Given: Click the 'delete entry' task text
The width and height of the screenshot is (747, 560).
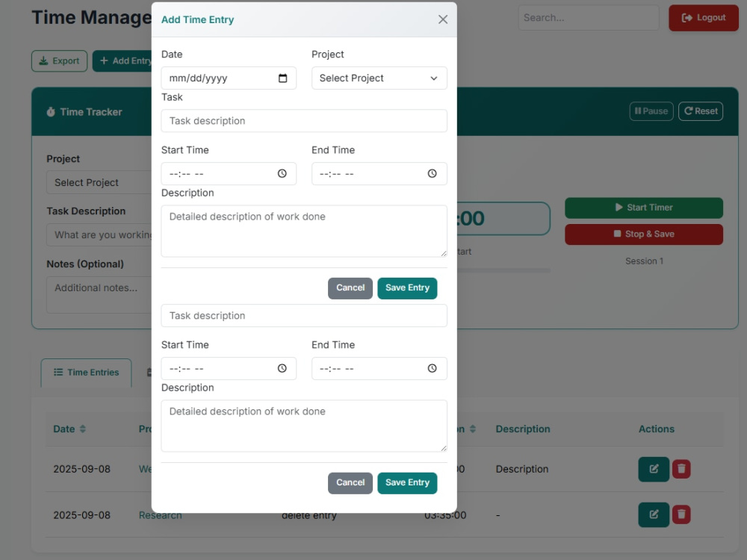Looking at the screenshot, I should pyautogui.click(x=309, y=515).
